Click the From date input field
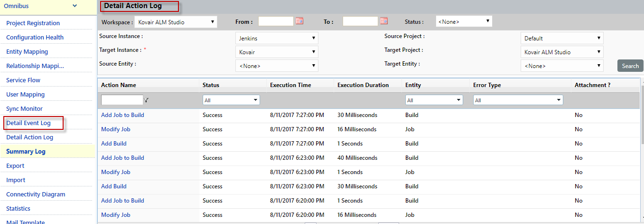Screen dimensions: 644x224 276,21
